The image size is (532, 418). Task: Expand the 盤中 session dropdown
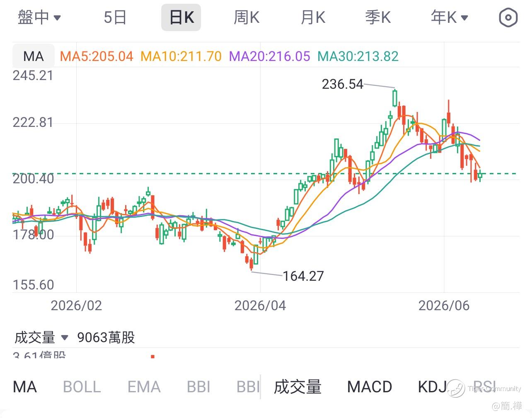39,17
